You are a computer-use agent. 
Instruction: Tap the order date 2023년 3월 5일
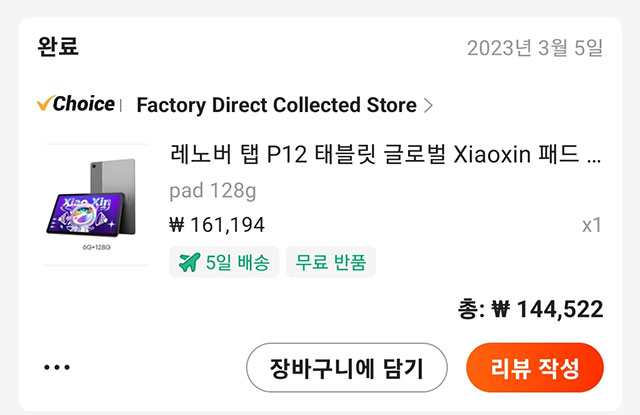click(535, 47)
